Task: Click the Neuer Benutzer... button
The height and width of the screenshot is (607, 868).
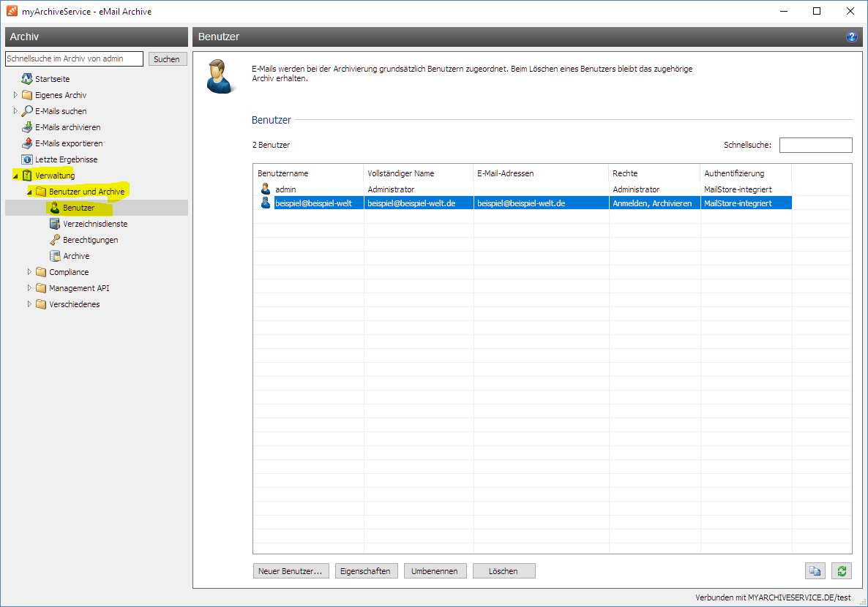Action: click(x=291, y=571)
